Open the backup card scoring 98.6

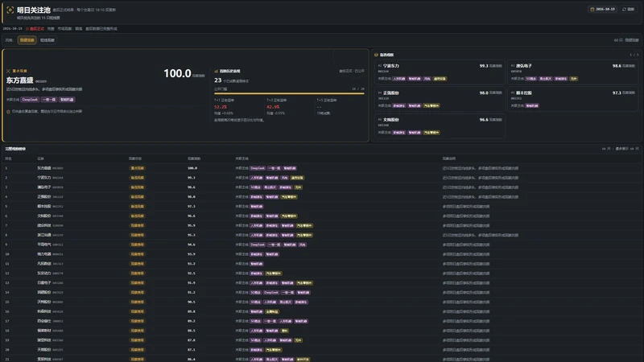click(572, 72)
